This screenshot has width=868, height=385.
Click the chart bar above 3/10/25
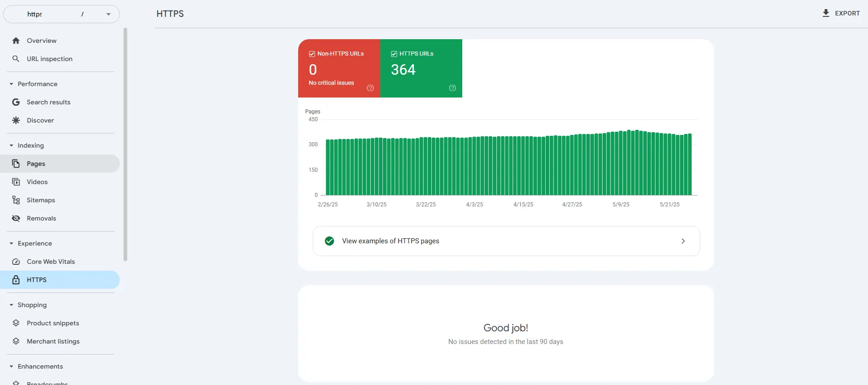[377, 166]
